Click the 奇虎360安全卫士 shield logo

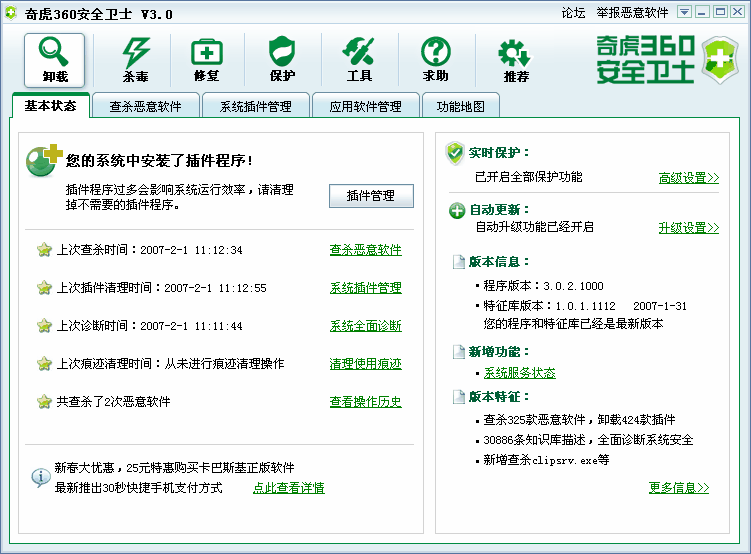click(x=719, y=60)
